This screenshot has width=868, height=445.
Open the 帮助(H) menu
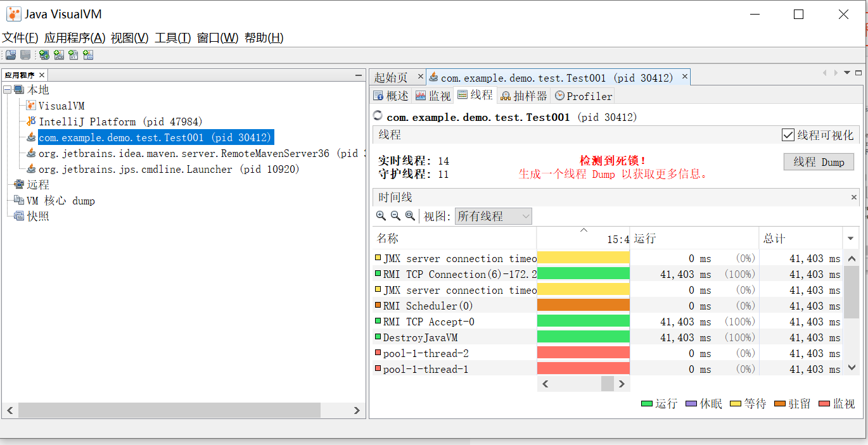click(264, 38)
